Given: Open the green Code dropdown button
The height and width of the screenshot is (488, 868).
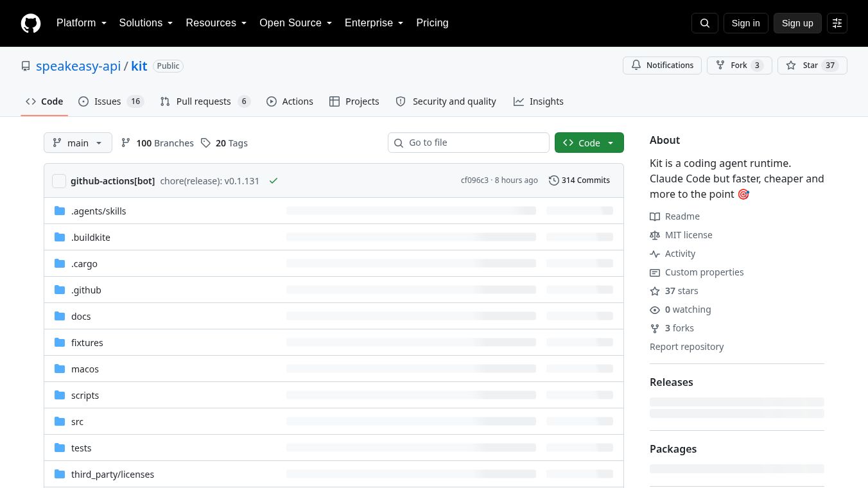Looking at the screenshot, I should click(589, 143).
